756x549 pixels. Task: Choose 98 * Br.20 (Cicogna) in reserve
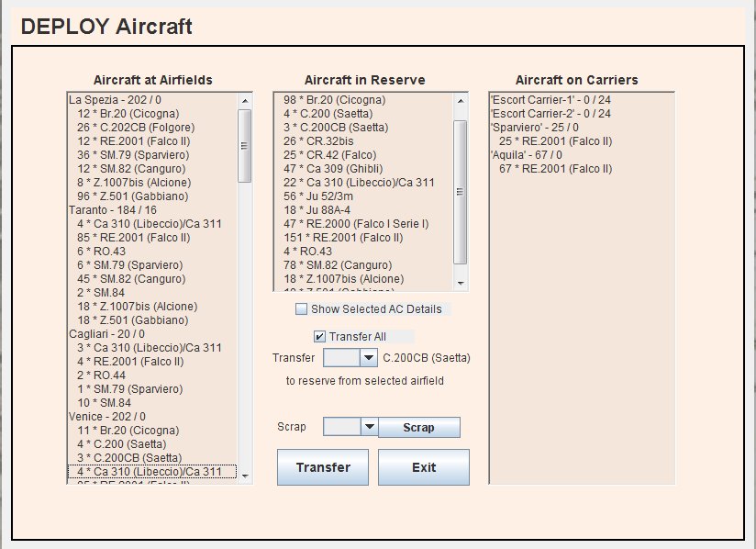pyautogui.click(x=334, y=100)
